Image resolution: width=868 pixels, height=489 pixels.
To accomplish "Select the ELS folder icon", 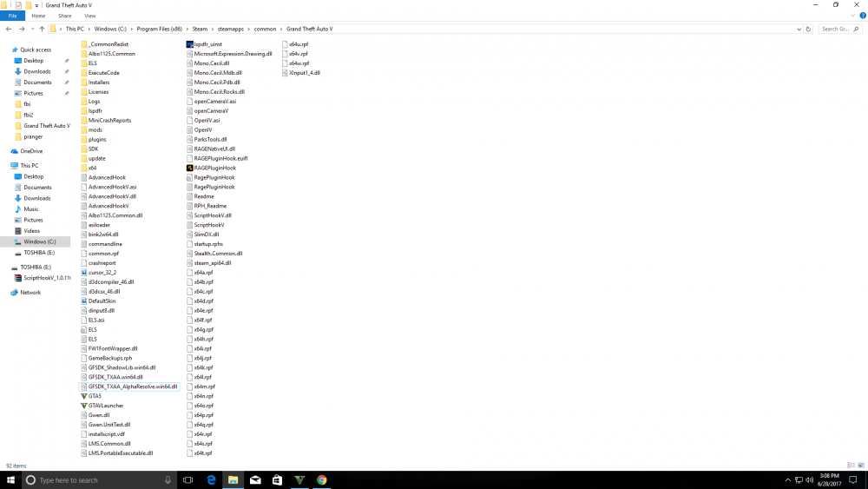I will click(x=84, y=63).
